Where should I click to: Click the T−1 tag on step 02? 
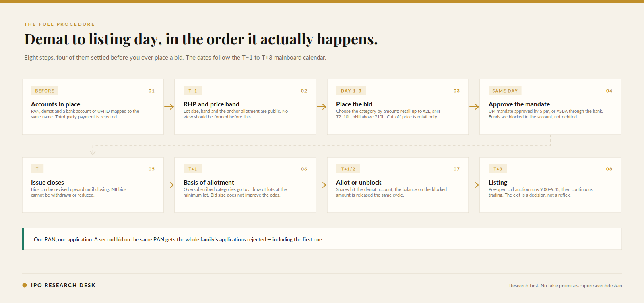(193, 91)
